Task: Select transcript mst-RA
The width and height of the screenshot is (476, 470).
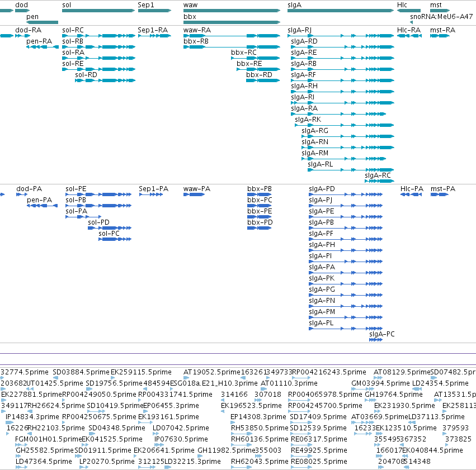Action: pos(442,30)
